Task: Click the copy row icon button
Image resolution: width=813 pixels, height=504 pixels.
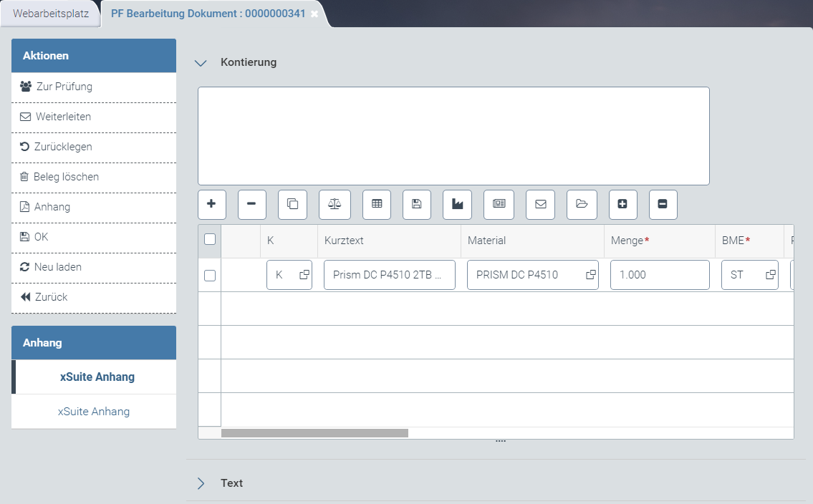Action: point(292,204)
